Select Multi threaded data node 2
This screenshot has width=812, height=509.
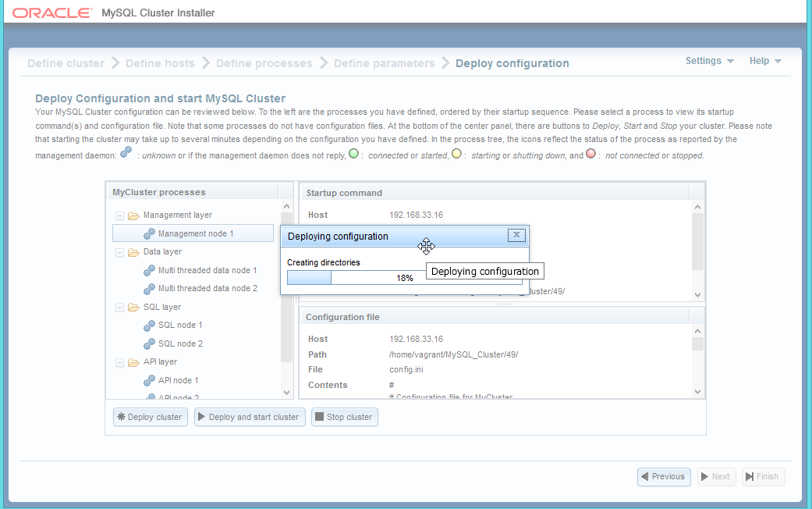point(207,289)
